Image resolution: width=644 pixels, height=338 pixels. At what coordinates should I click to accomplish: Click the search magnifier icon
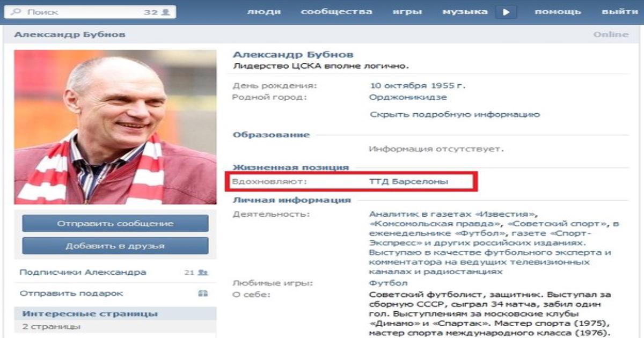coord(16,12)
